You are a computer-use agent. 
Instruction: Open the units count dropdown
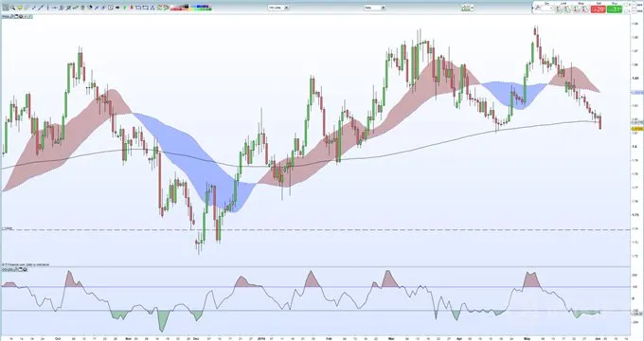click(x=278, y=8)
